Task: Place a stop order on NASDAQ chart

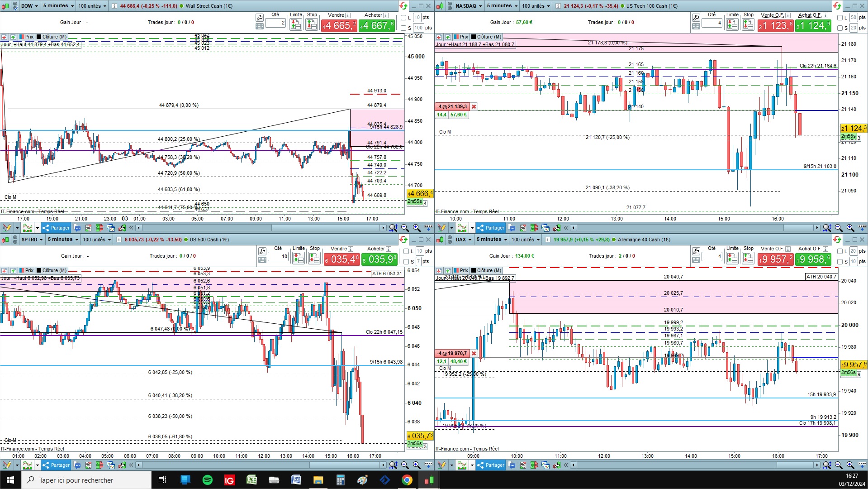Action: pyautogui.click(x=748, y=24)
